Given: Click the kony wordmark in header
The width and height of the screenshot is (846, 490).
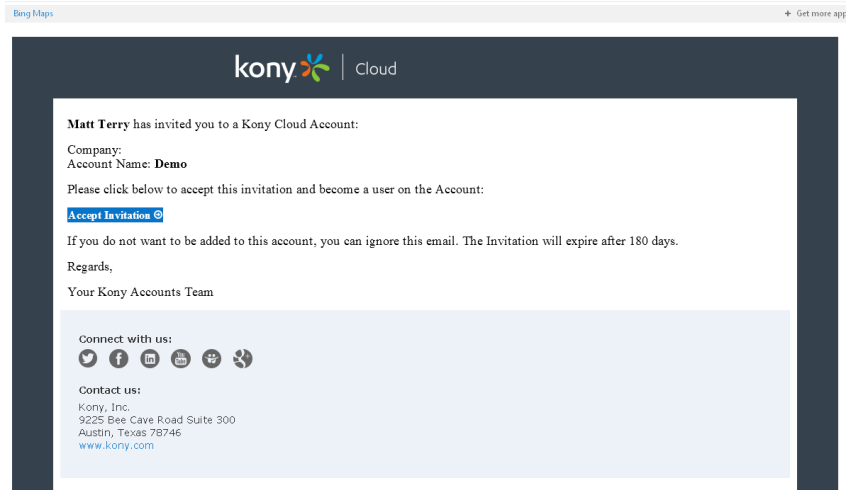Looking at the screenshot, I should coord(265,69).
